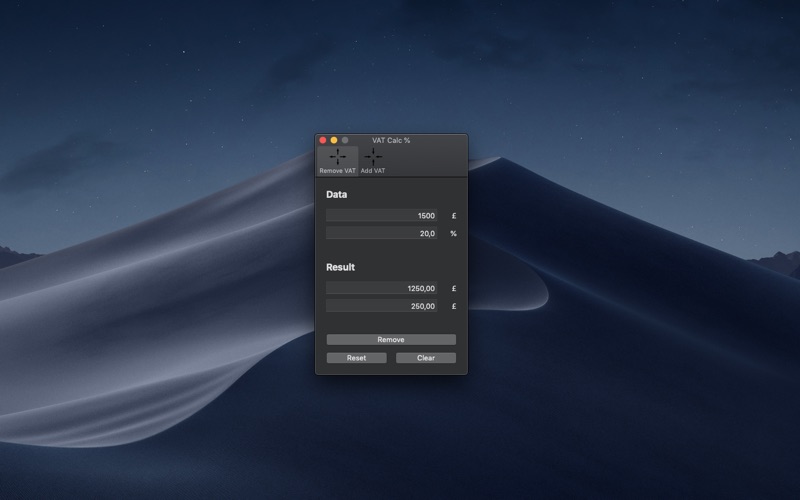Click the Data section heading
The image size is (800, 500).
click(336, 194)
